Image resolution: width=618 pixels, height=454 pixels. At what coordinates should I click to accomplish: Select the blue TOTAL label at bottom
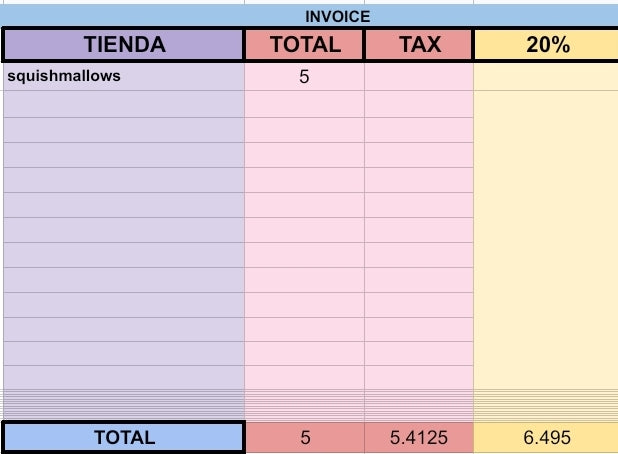(x=124, y=437)
